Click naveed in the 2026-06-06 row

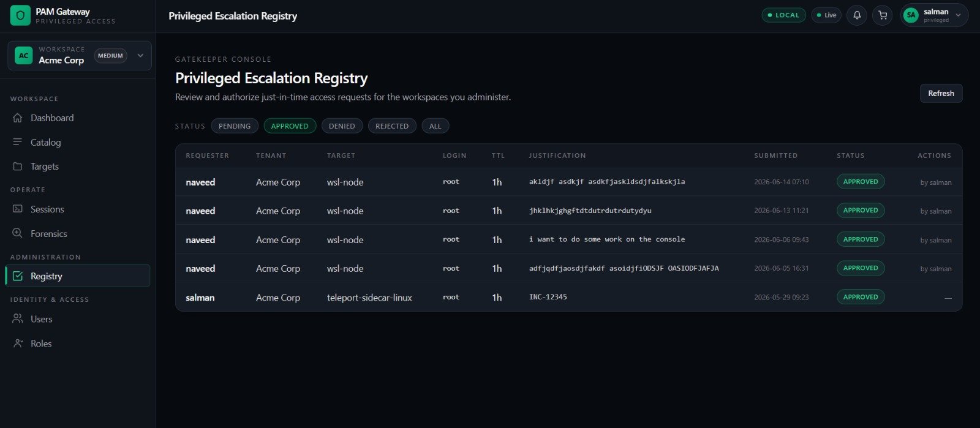coord(200,240)
